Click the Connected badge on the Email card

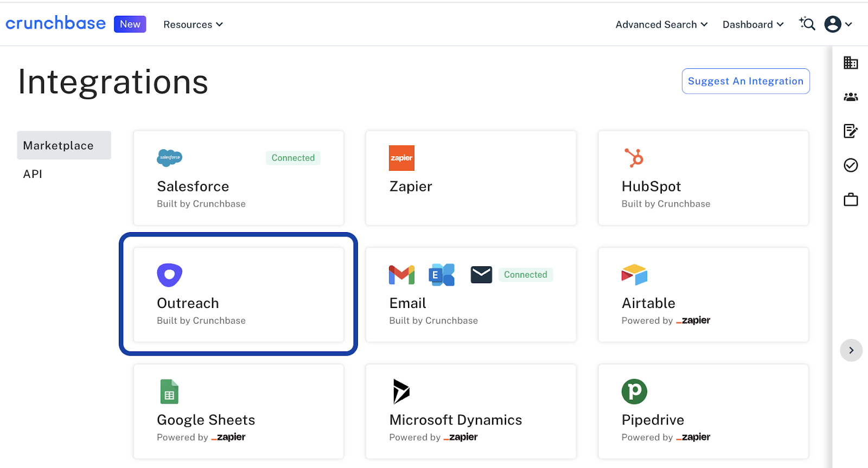[526, 275]
